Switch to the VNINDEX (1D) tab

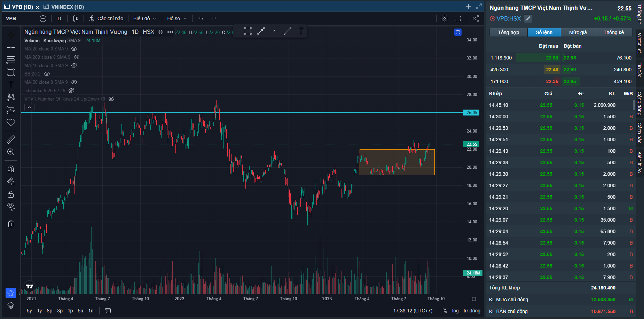coord(64,7)
